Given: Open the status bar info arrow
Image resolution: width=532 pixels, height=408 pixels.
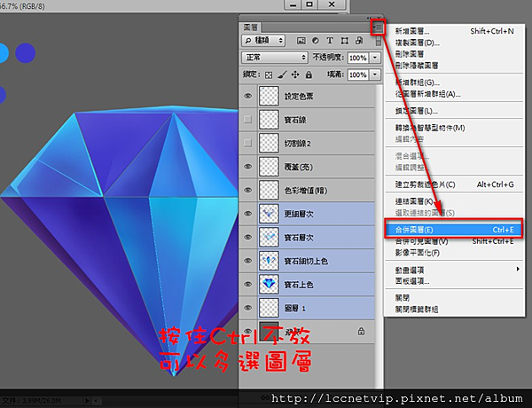Looking at the screenshot, I should [88, 401].
